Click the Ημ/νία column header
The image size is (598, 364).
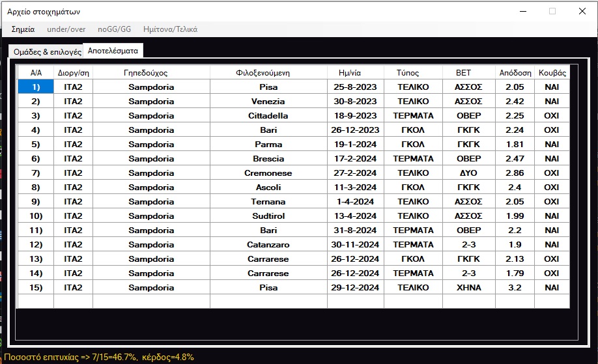(x=355, y=73)
